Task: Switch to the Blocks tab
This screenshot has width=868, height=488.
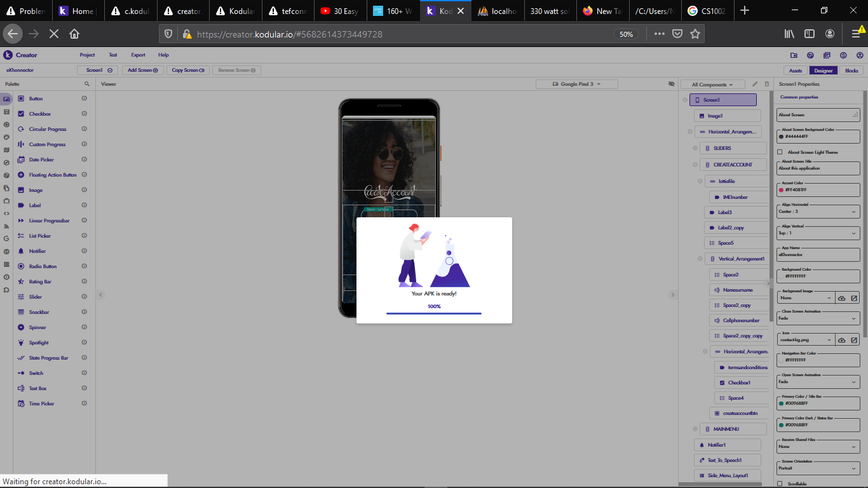Action: 851,71
